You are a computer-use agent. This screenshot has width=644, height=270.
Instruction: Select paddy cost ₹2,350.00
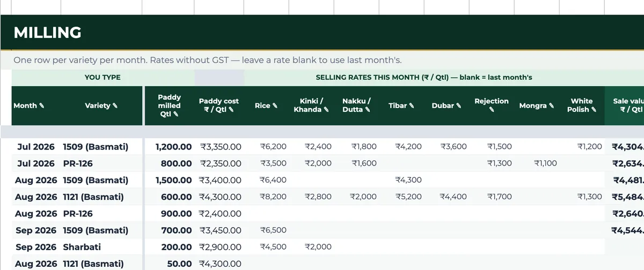click(221, 163)
